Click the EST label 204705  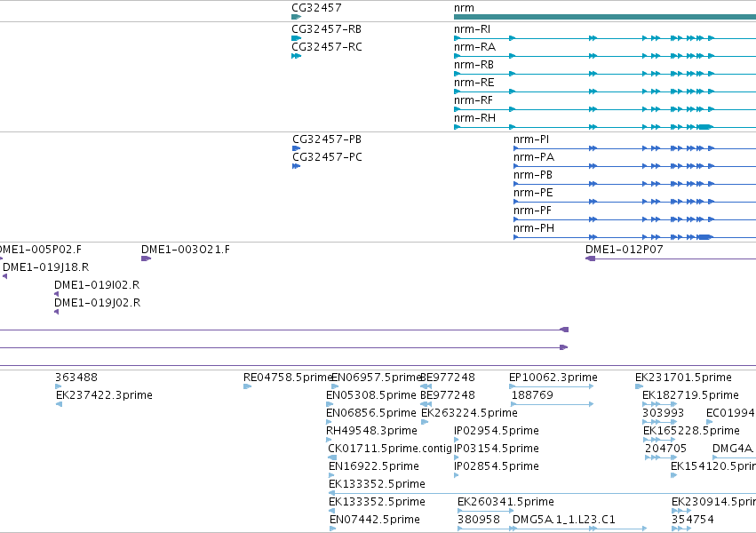pos(666,449)
